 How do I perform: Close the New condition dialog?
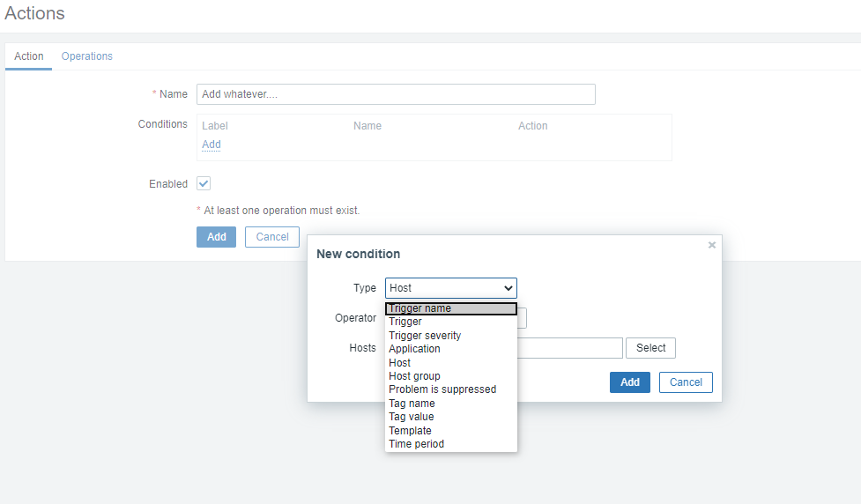coord(712,245)
